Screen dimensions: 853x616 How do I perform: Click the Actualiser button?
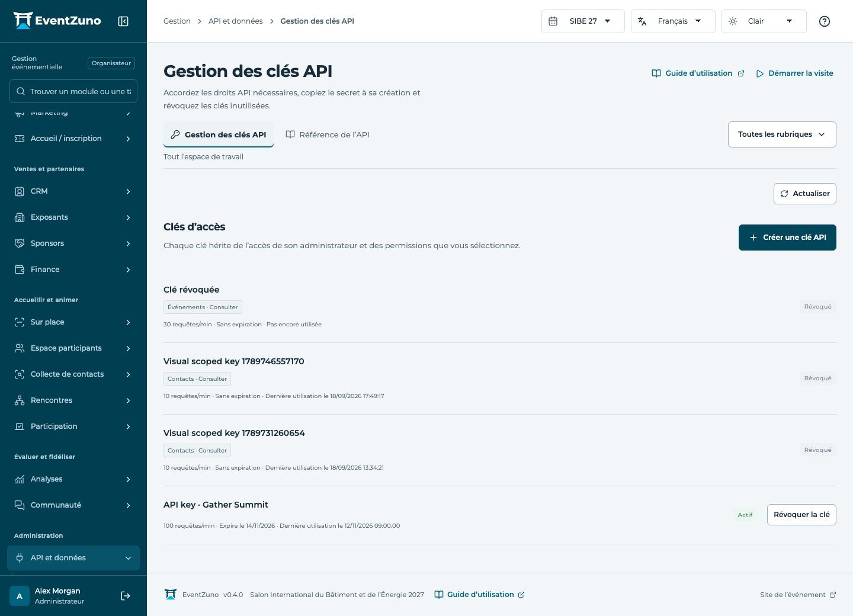[804, 194]
